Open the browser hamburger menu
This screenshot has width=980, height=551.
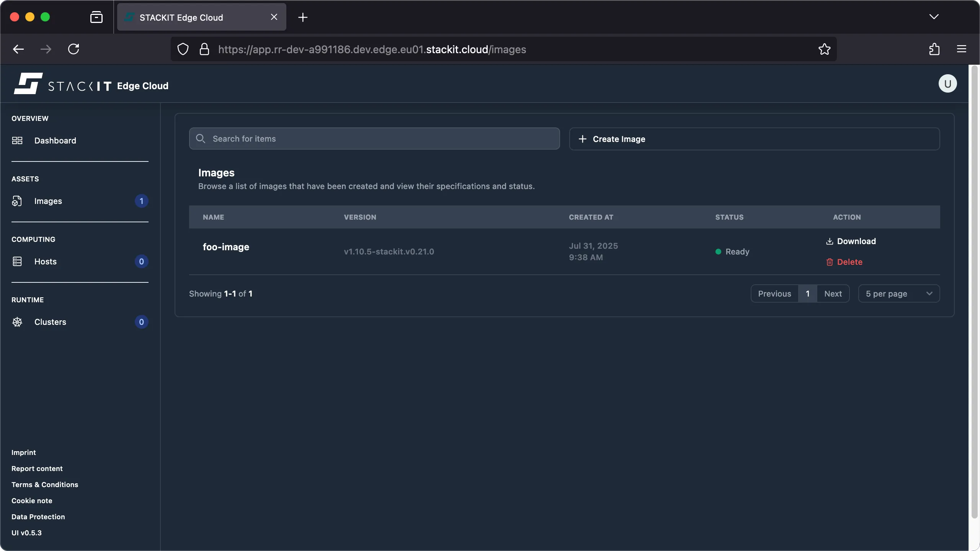coord(961,49)
